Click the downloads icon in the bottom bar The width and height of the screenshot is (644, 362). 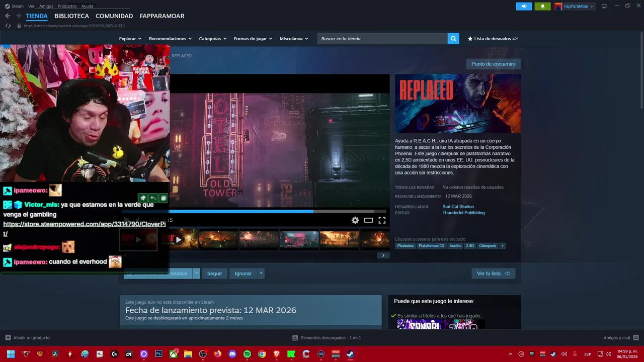coord(295,338)
